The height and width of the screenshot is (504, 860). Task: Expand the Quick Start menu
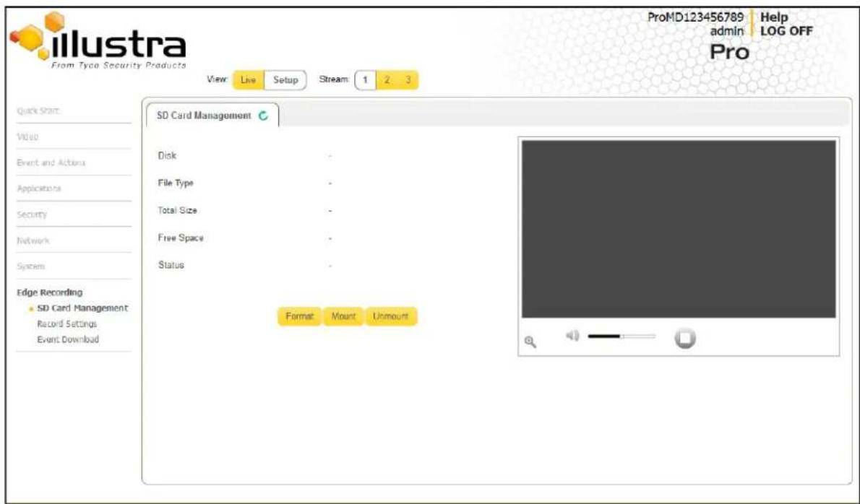(38, 110)
